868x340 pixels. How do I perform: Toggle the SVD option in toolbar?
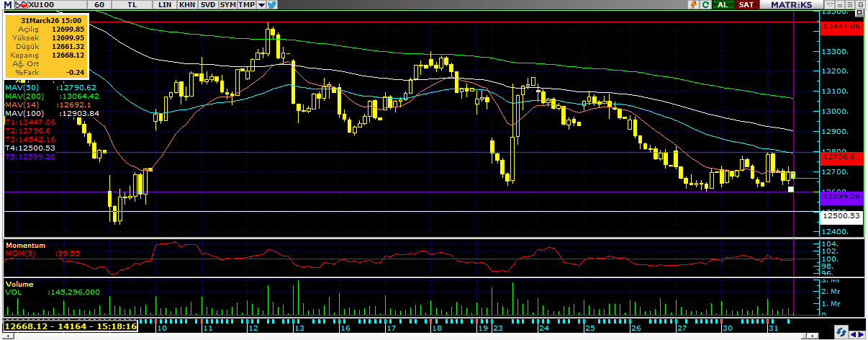(207, 4)
